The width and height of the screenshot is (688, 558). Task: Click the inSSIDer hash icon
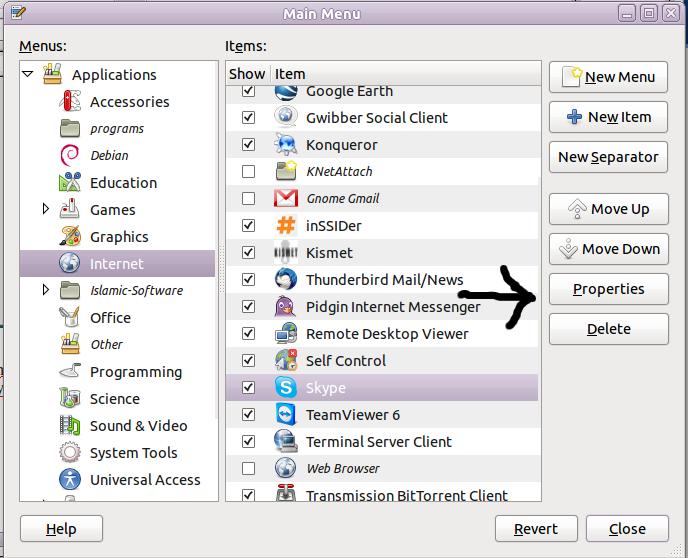coord(286,225)
